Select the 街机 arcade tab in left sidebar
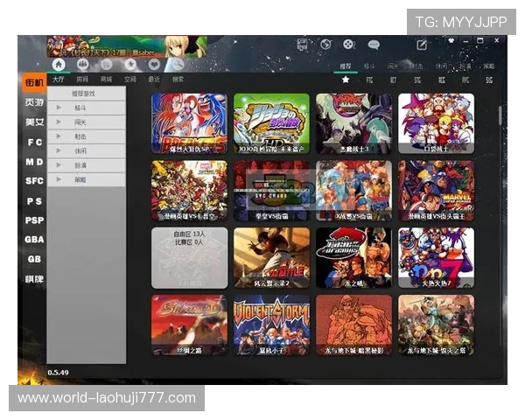Screen dimensions: 525x420 [34, 82]
